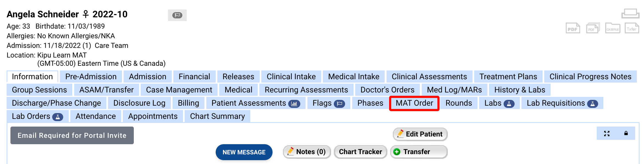This screenshot has width=644, height=164.
Task: Open the Patient Assessments tab
Action: (256, 103)
